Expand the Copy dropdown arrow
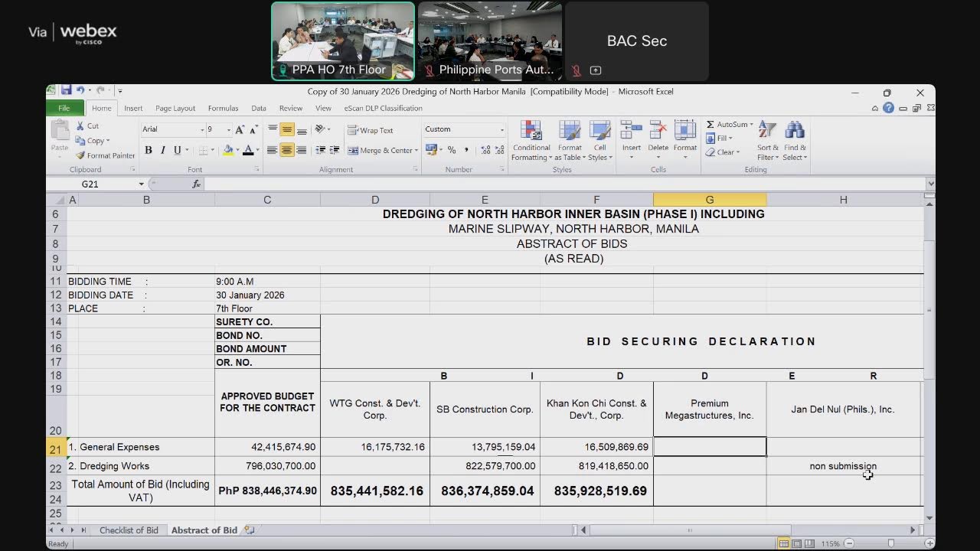The height and width of the screenshot is (551, 980). pyautogui.click(x=108, y=141)
